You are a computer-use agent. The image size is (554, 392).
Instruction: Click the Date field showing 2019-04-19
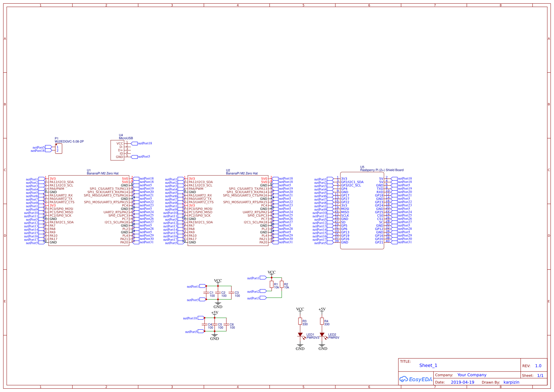point(462,382)
